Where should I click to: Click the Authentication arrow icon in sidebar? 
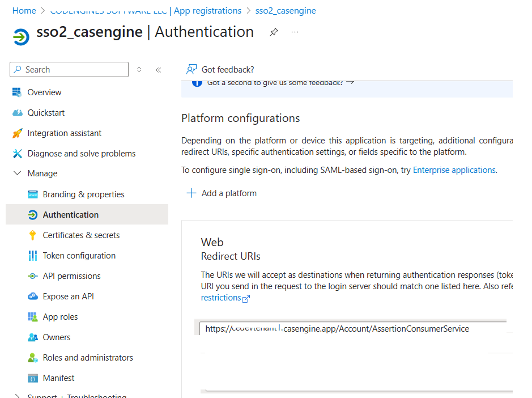coord(32,215)
